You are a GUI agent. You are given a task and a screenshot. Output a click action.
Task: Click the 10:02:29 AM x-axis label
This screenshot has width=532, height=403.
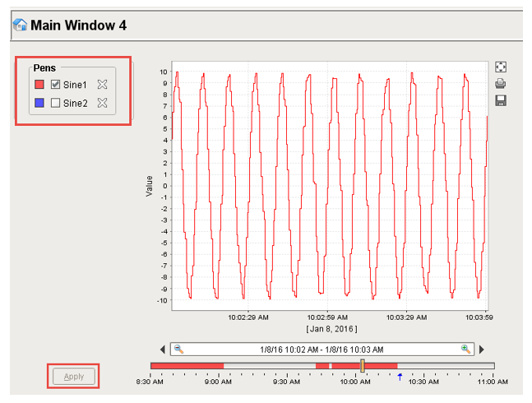click(x=248, y=317)
